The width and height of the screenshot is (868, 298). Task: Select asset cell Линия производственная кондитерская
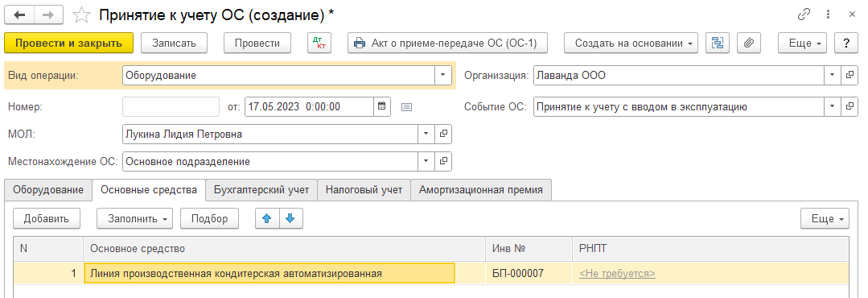[269, 273]
